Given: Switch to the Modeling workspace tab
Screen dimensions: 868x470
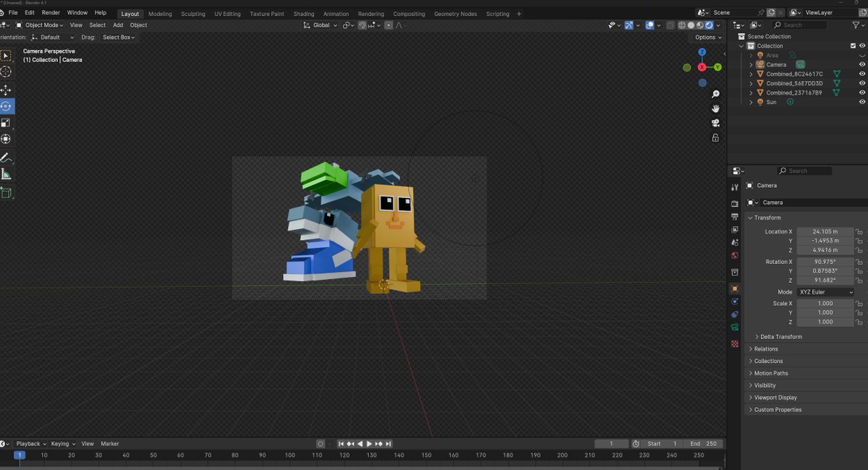Looking at the screenshot, I should tap(160, 14).
